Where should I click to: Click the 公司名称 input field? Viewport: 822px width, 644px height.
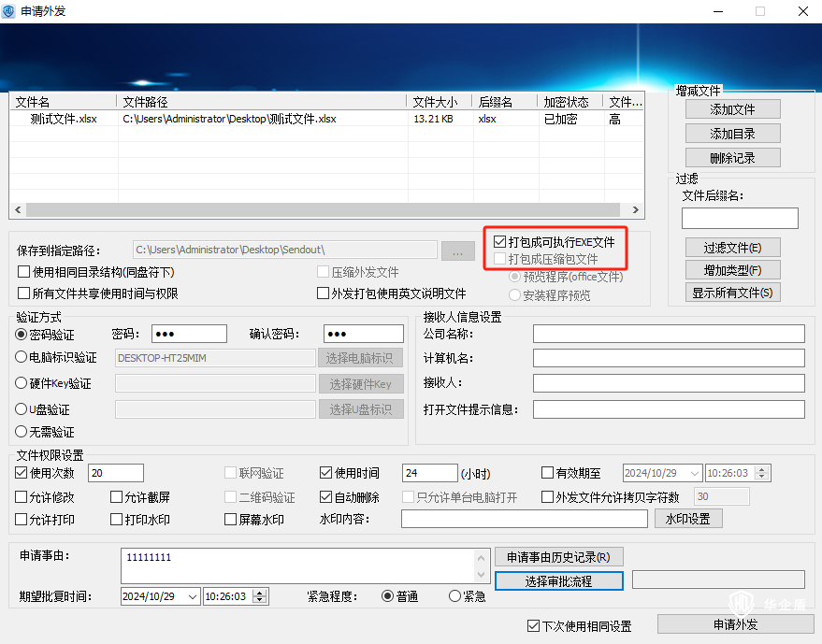pyautogui.click(x=668, y=335)
